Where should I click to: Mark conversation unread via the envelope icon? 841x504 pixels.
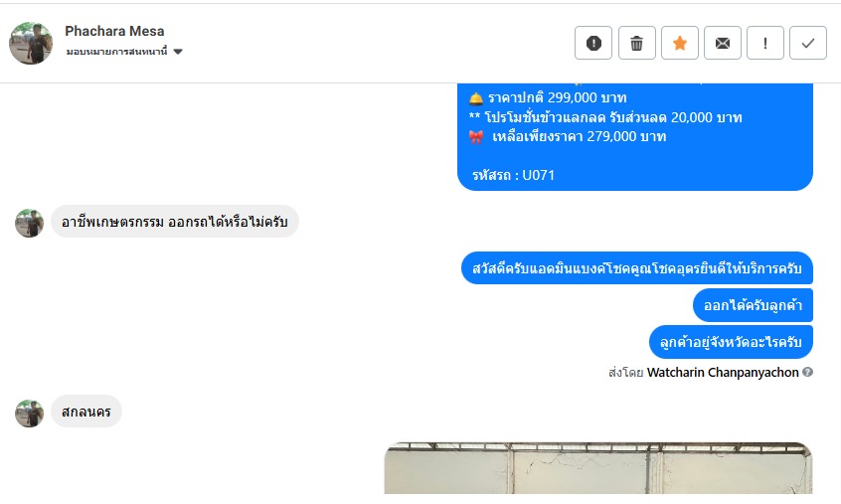click(723, 43)
